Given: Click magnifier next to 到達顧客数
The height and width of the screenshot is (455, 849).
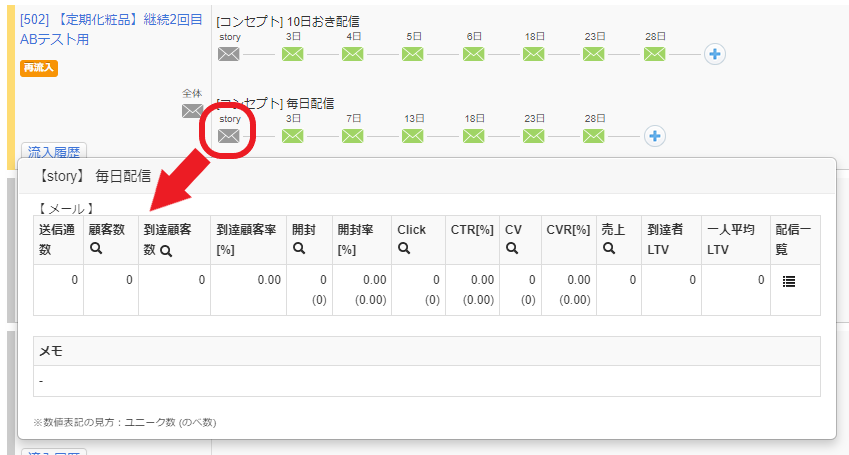Looking at the screenshot, I should point(167,252).
